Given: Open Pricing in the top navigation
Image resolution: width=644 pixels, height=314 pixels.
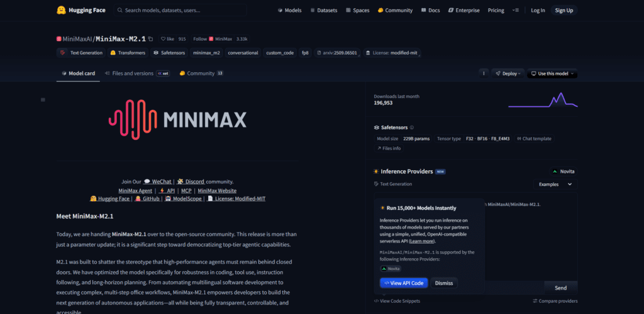Looking at the screenshot, I should [496, 10].
